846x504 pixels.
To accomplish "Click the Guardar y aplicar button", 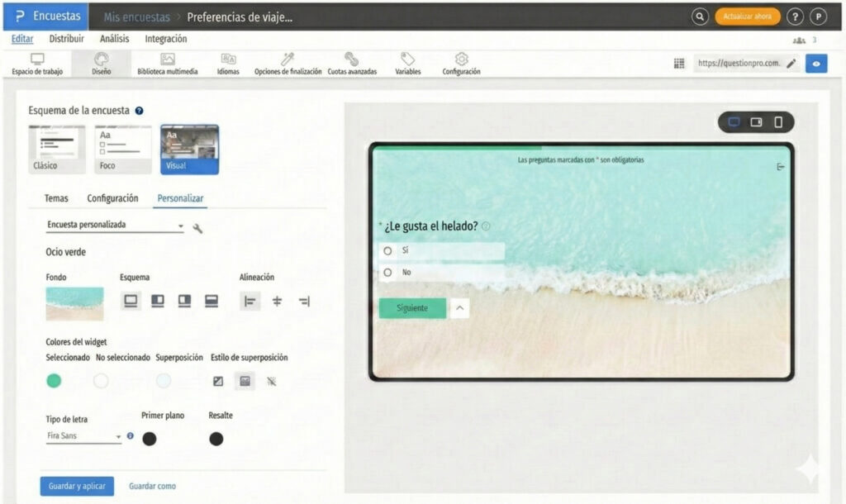I will pos(76,486).
